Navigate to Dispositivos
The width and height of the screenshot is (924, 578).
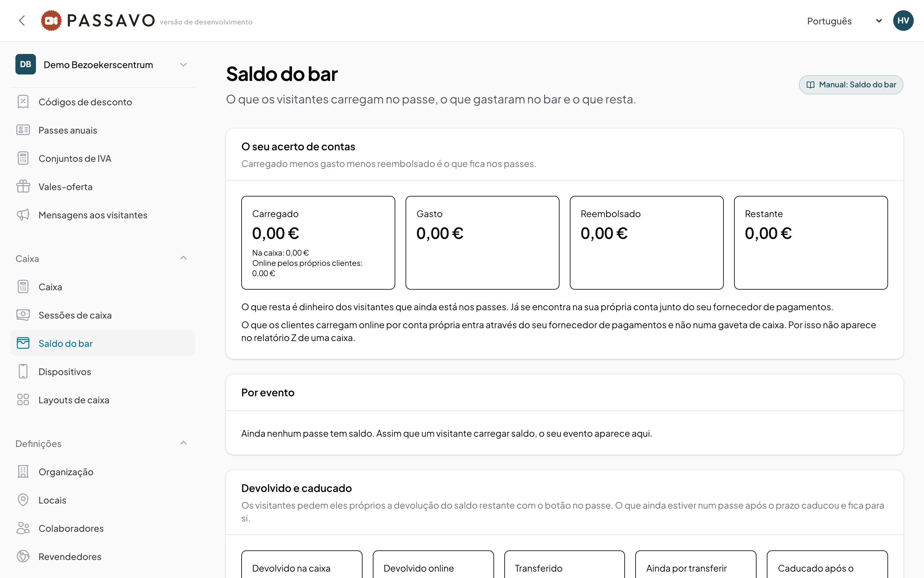click(102, 372)
